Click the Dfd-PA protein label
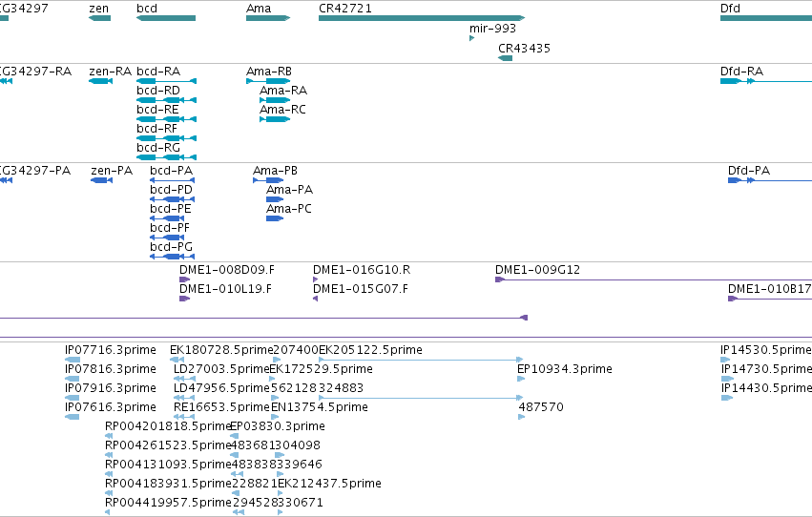Screen dimensions: 812x517 (x=749, y=170)
